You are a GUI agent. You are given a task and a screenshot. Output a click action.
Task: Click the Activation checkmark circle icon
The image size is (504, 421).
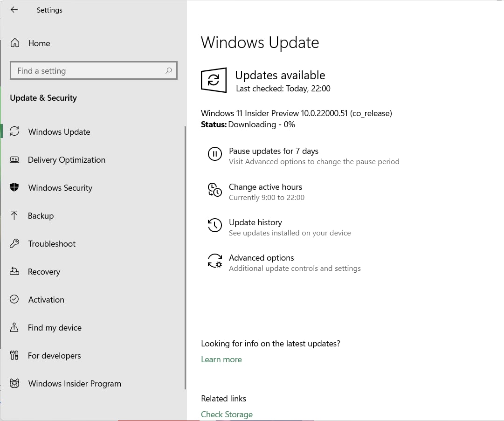click(14, 299)
